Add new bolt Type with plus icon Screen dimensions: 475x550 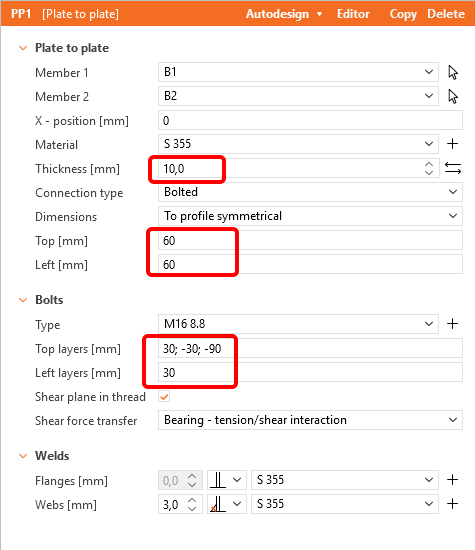[x=453, y=324]
